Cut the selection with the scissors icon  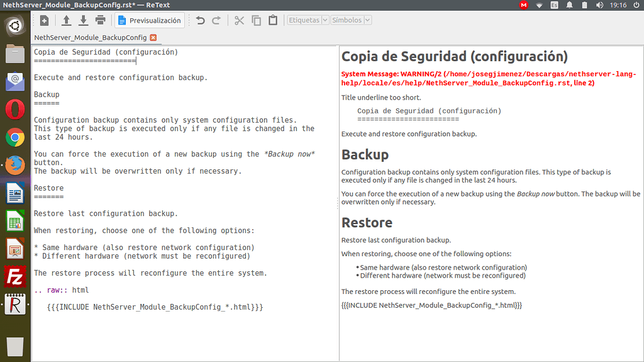239,20
